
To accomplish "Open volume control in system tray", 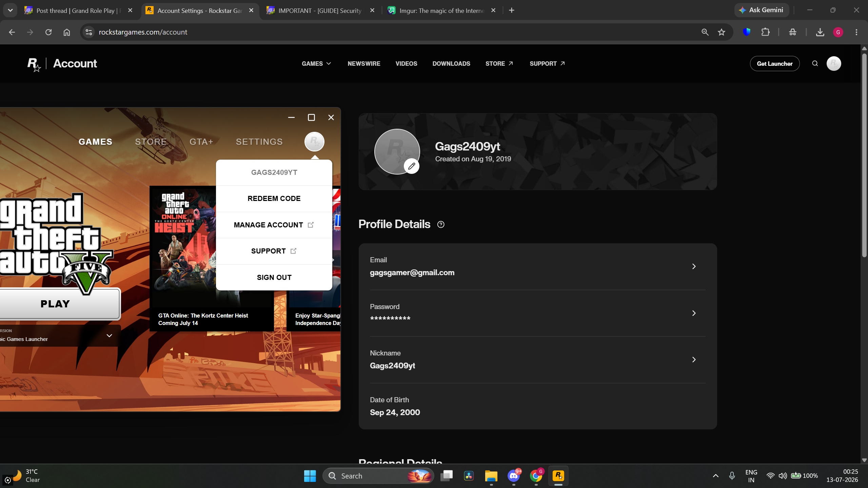I will pos(783,476).
